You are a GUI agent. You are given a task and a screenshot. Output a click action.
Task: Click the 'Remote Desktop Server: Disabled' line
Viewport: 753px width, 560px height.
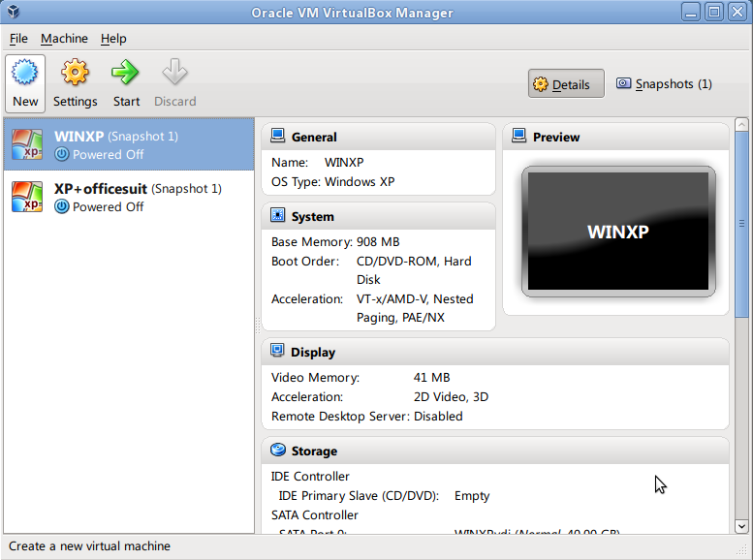coord(367,416)
